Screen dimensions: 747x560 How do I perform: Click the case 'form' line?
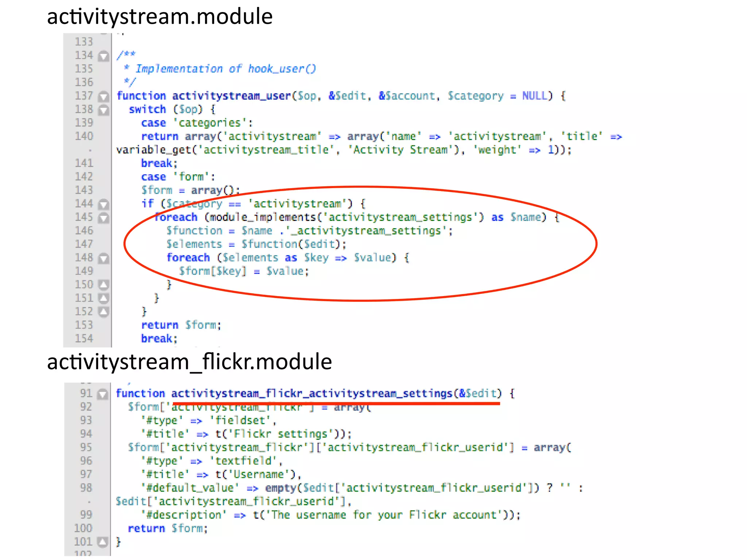pyautogui.click(x=178, y=177)
